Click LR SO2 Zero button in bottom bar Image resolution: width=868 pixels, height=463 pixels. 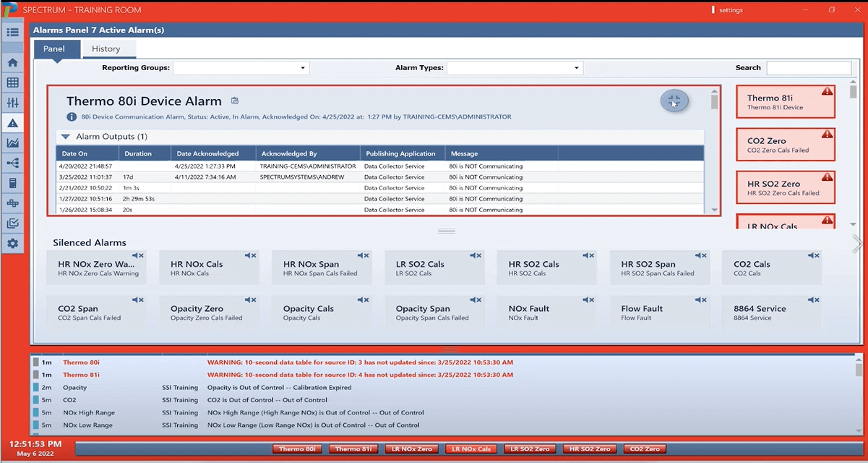(530, 449)
